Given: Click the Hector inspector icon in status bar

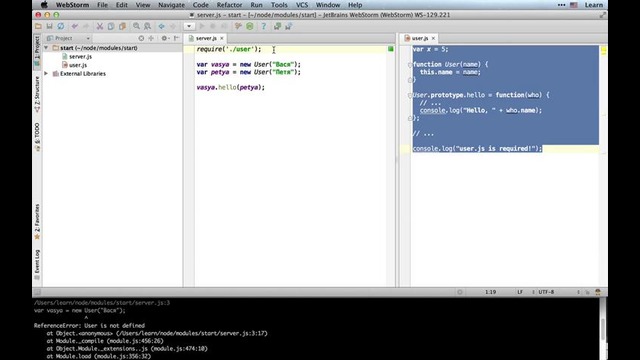Looking at the screenshot, I should (x=598, y=292).
